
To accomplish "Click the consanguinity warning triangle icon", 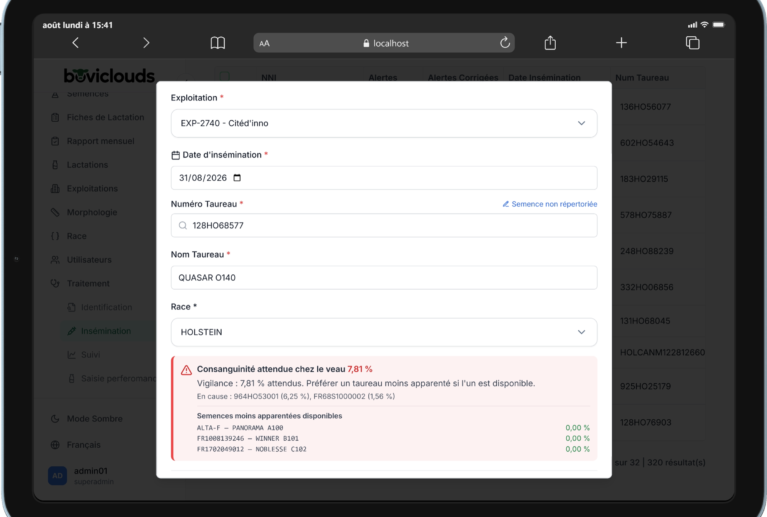I will pos(186,370).
